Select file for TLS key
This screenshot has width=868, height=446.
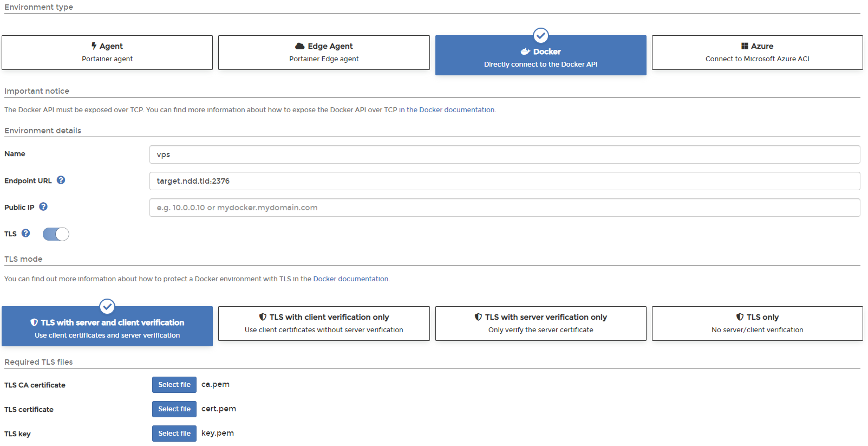pyautogui.click(x=174, y=434)
